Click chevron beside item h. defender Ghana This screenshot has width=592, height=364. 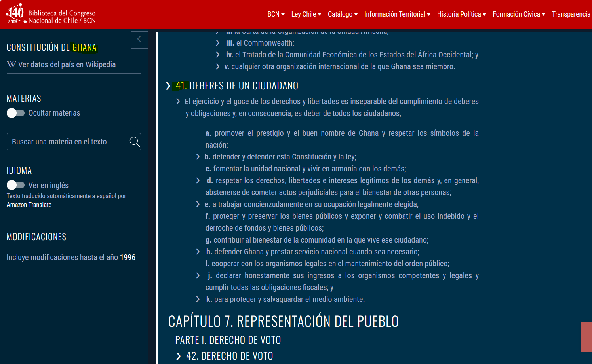[x=198, y=252]
